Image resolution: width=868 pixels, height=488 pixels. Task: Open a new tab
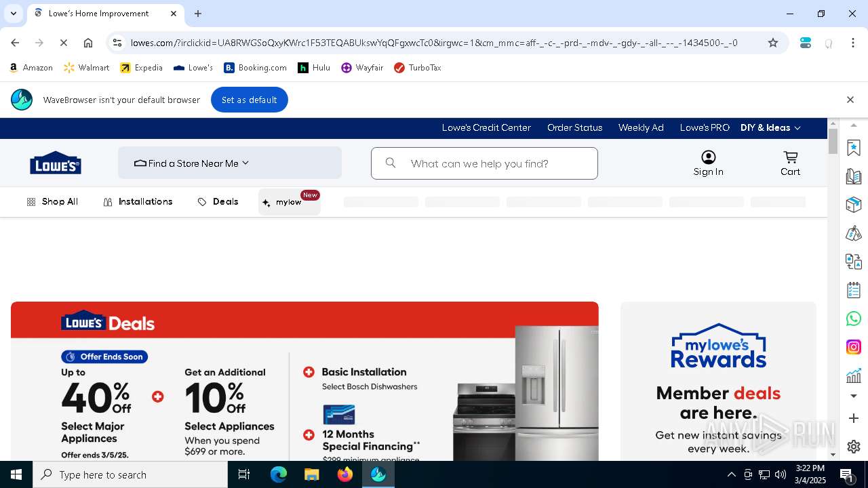[198, 14]
